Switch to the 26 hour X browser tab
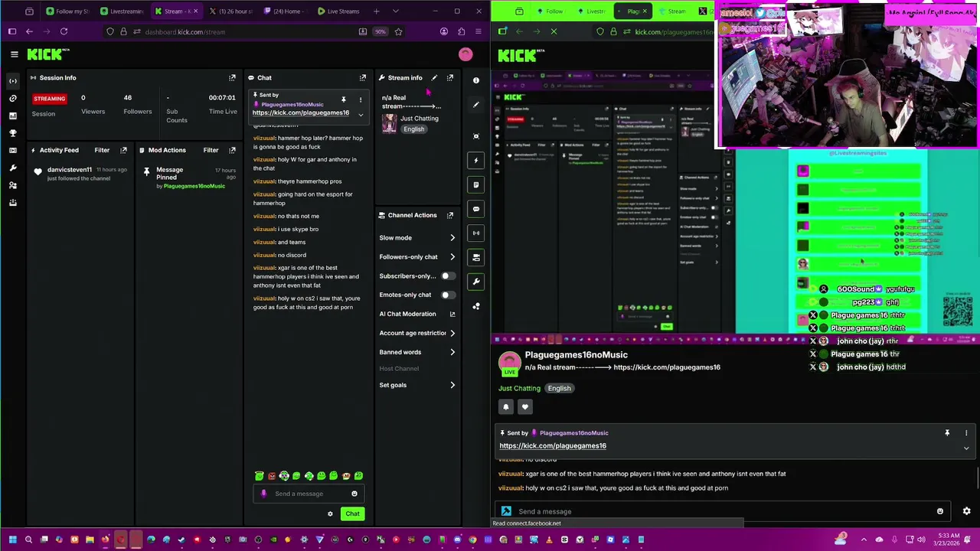Screen dimensions: 980x551 [x=231, y=11]
